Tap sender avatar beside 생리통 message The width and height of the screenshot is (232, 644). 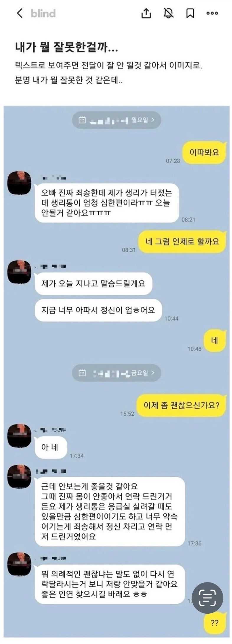click(19, 183)
